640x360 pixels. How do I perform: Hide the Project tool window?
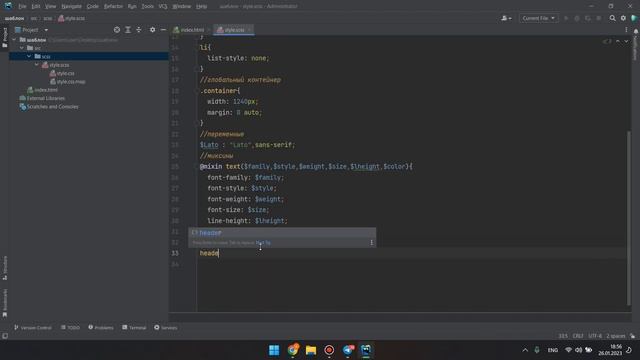pos(163,30)
